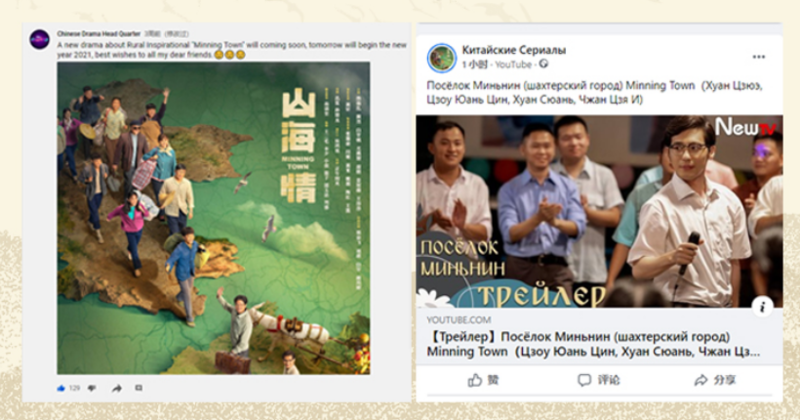800x420 pixels.
Task: Click the info icon on video thumbnail
Action: (x=762, y=306)
